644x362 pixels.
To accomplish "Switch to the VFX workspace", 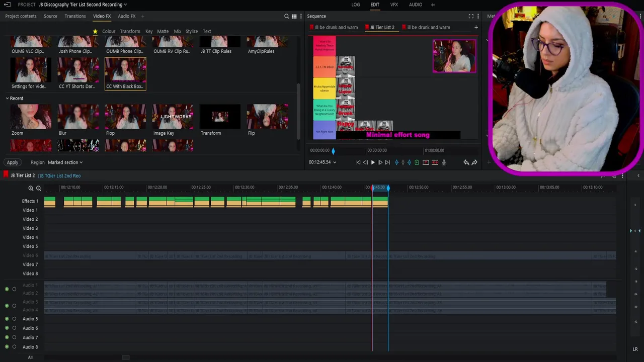I will tap(394, 5).
